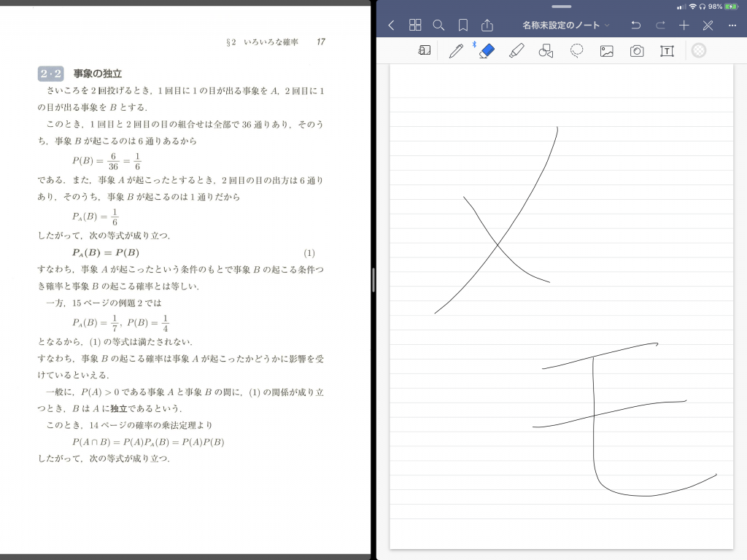Go back using the left chevron
The height and width of the screenshot is (560, 747).
[x=391, y=26]
